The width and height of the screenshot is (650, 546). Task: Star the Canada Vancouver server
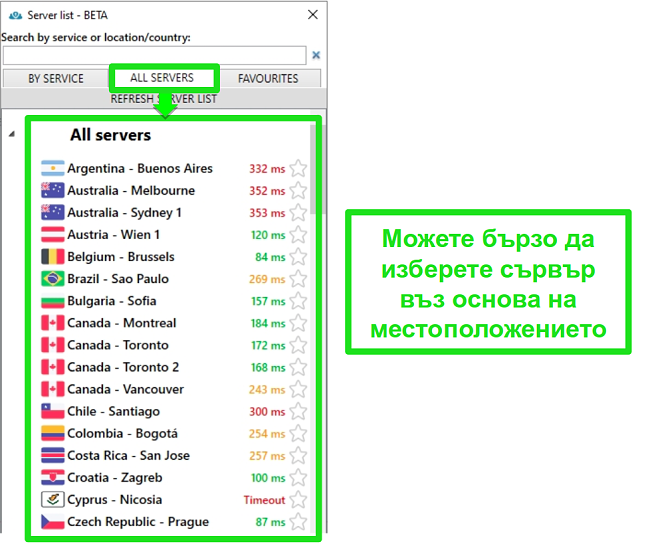[x=298, y=389]
